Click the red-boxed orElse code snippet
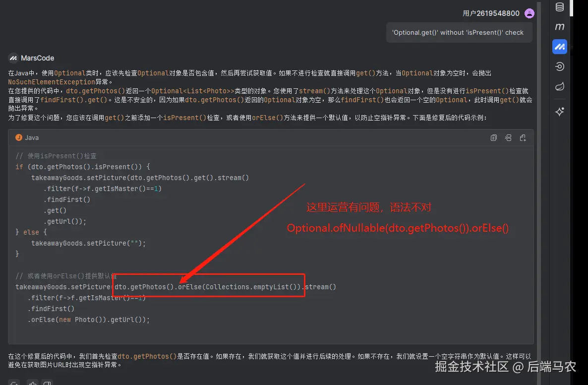This screenshot has width=588, height=385. point(208,286)
